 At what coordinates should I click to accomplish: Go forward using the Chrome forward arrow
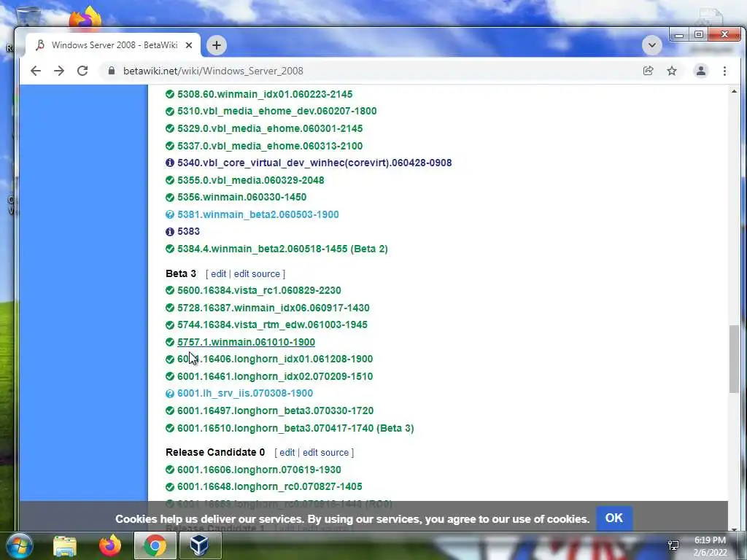click(x=59, y=71)
